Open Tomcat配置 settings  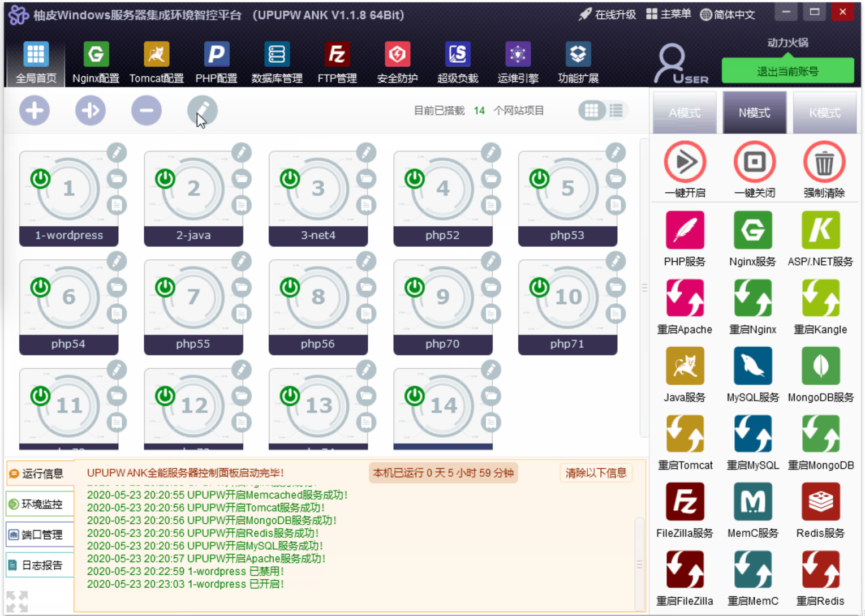157,63
